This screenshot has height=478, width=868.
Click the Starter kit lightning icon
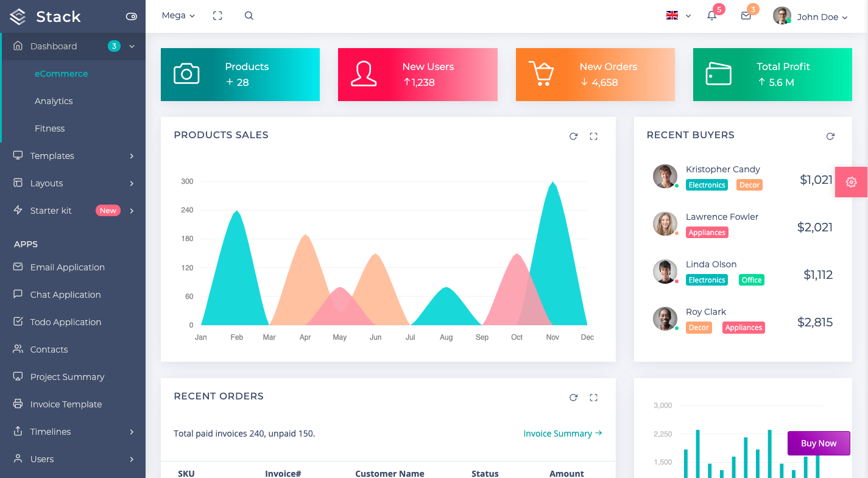tap(18, 210)
